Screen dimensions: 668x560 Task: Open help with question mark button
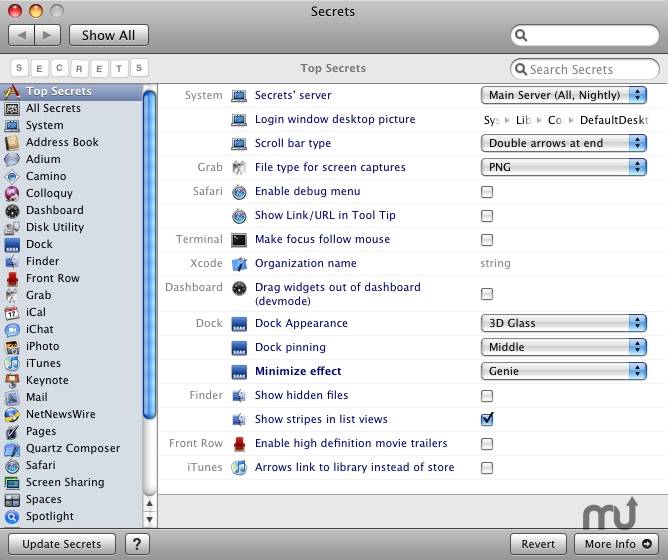[x=137, y=544]
